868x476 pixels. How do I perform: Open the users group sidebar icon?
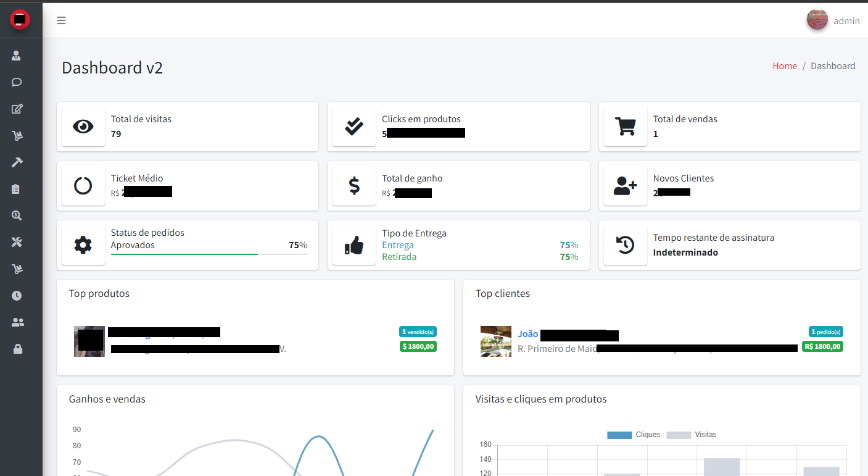pos(17,322)
